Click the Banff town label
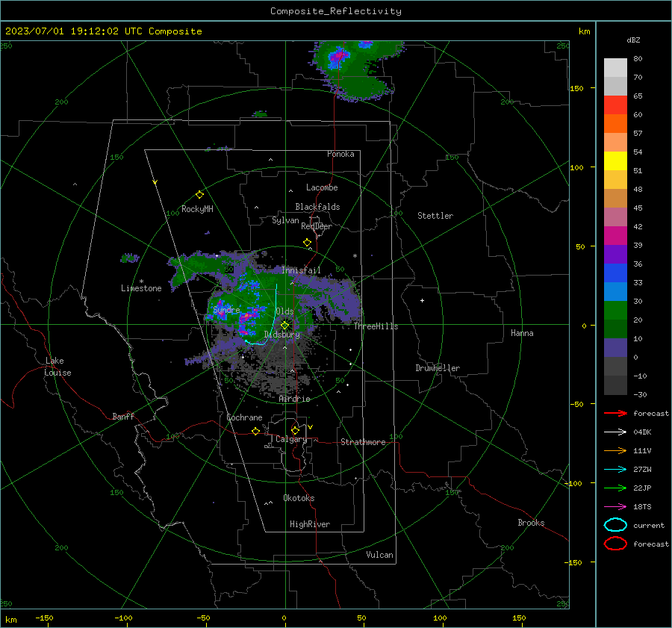 pyautogui.click(x=123, y=416)
